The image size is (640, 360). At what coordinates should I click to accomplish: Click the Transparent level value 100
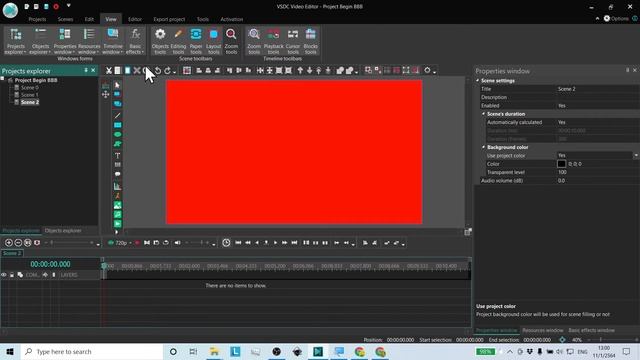pyautogui.click(x=598, y=172)
